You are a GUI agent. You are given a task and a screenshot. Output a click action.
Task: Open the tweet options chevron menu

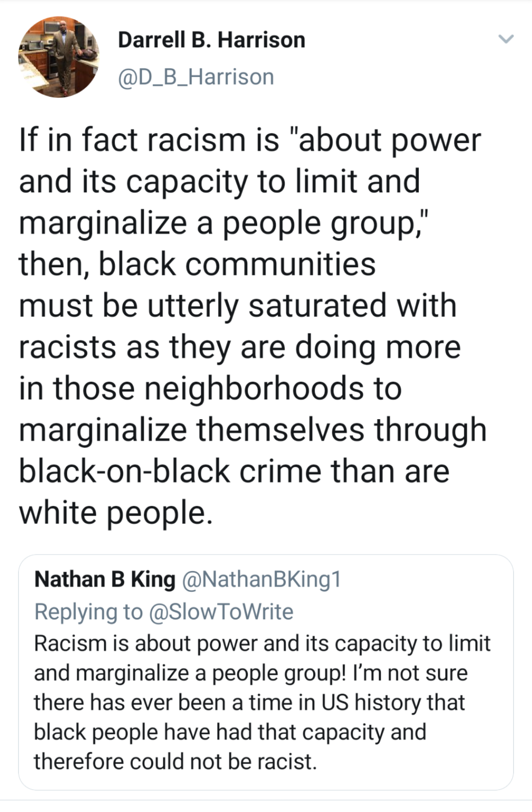pos(505,39)
